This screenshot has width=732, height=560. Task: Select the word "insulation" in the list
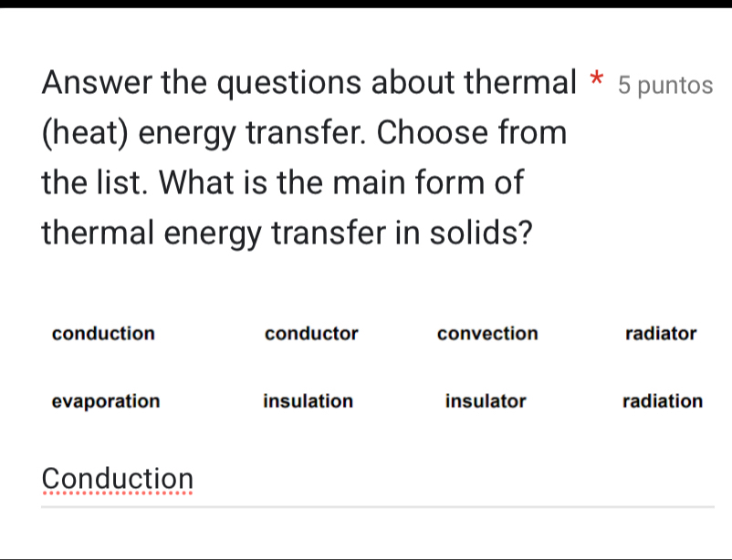click(308, 401)
